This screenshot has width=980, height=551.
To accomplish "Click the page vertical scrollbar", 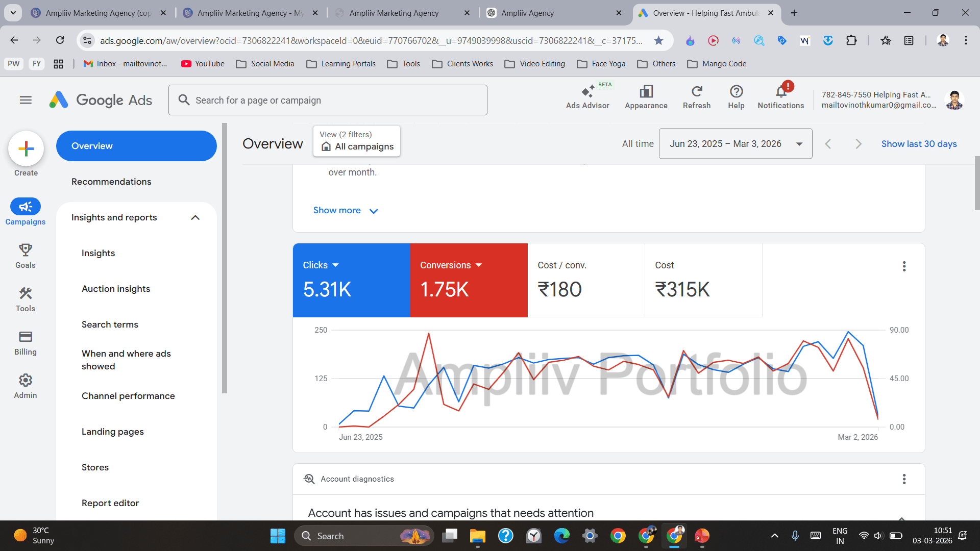I will point(977,183).
